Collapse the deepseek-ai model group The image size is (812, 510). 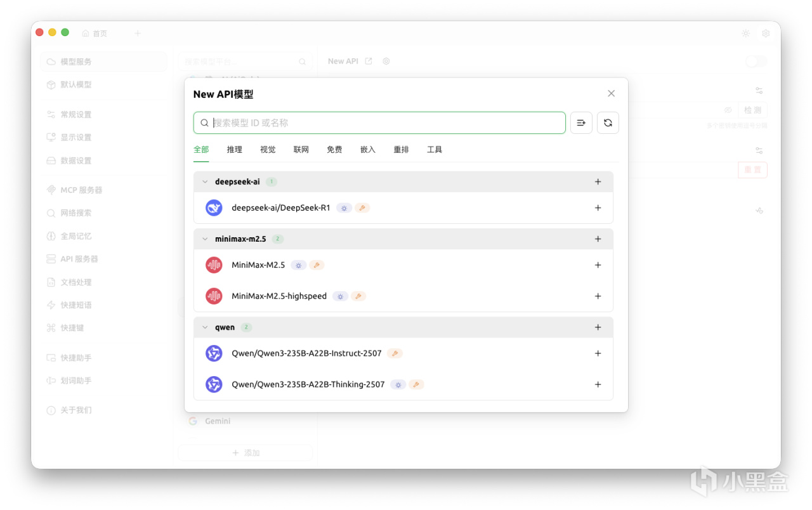click(205, 182)
